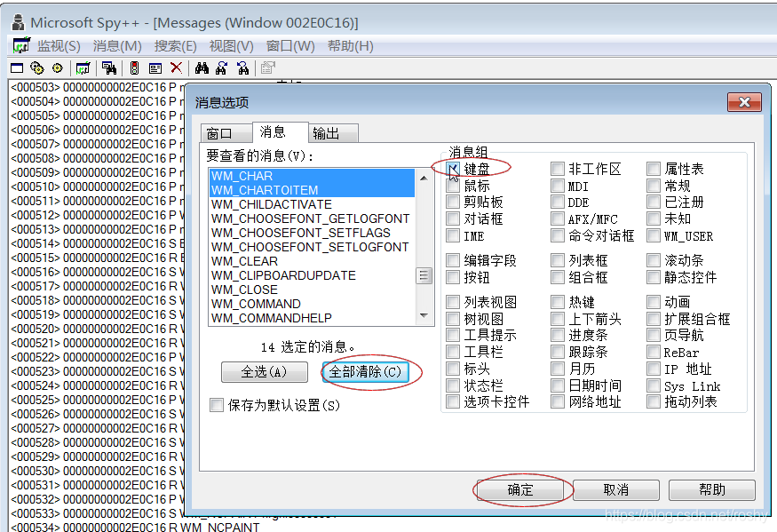Viewport: 777px width, 532px height.
Task: Select WM_CHOOSEFONT_GETLOGFONT in the list
Action: (x=313, y=218)
